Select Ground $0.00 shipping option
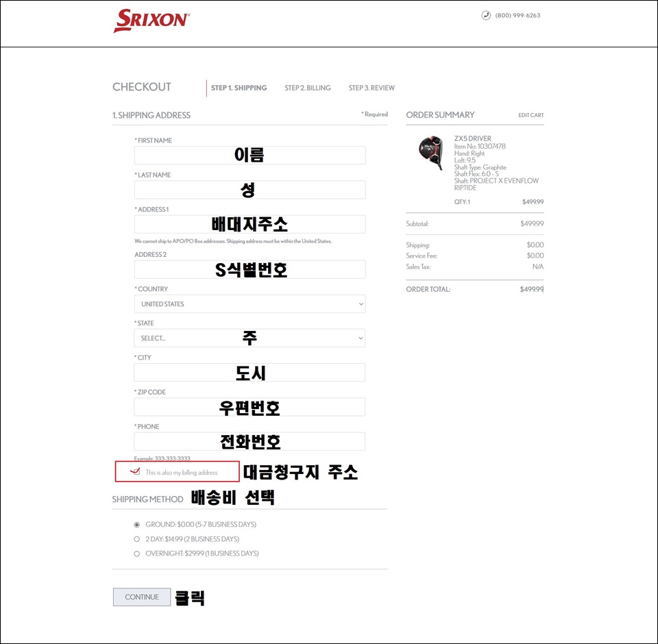 (x=137, y=525)
